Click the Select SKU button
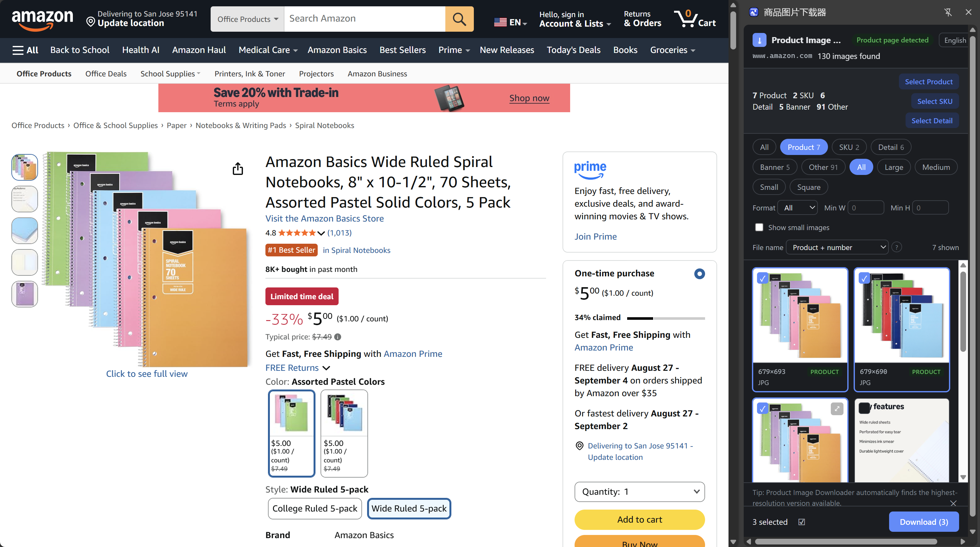 click(x=934, y=101)
